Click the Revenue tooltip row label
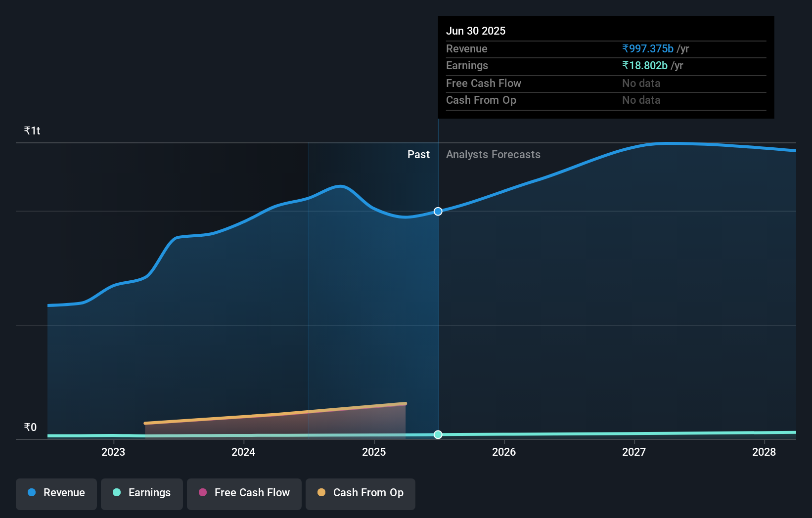812x518 pixels. 467,48
